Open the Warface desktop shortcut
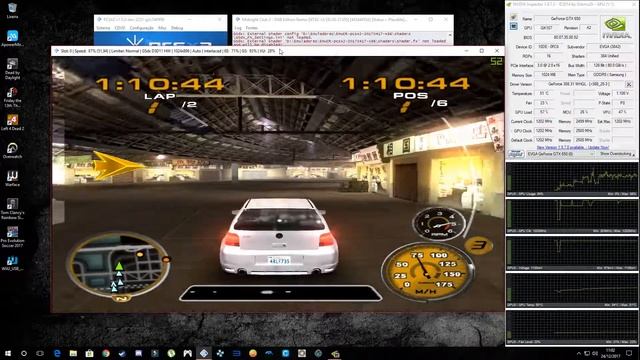This screenshot has height=360, width=640. tap(12, 178)
